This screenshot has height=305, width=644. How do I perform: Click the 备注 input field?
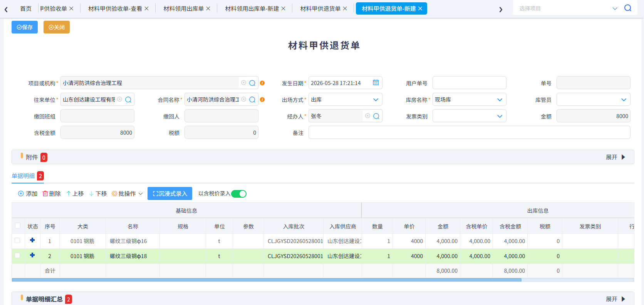pyautogui.click(x=469, y=133)
